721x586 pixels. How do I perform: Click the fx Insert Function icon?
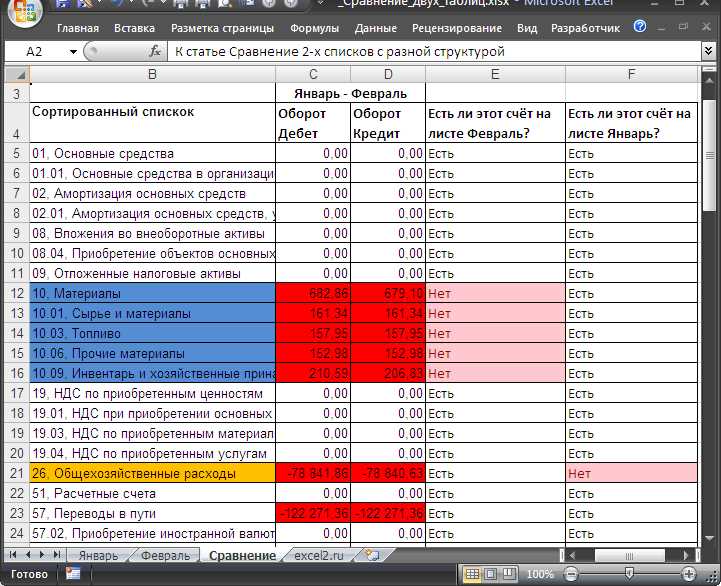pyautogui.click(x=155, y=51)
